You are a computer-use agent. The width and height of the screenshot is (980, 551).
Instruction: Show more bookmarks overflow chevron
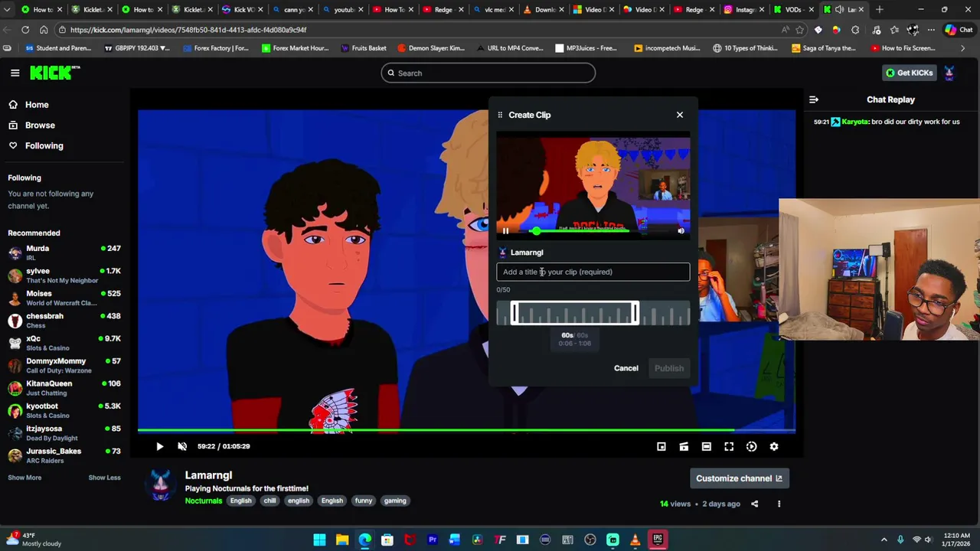(962, 48)
